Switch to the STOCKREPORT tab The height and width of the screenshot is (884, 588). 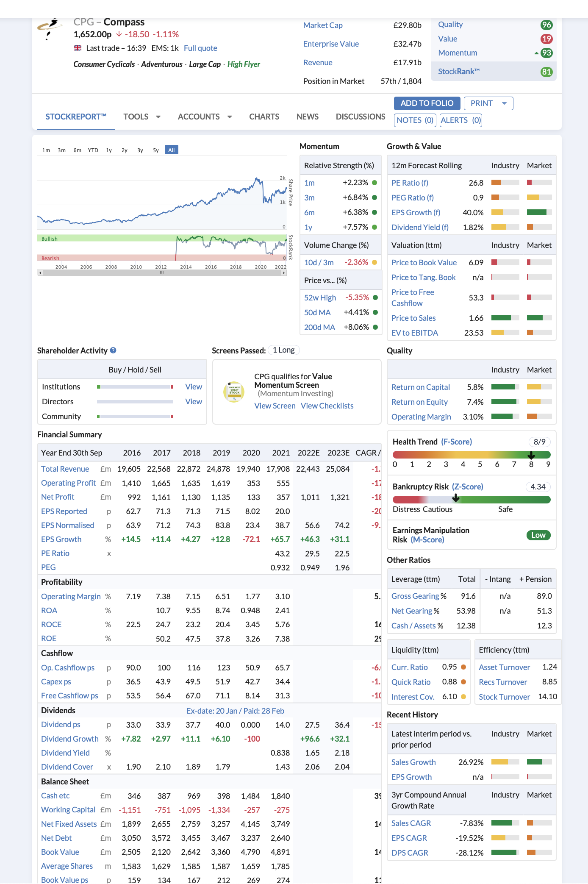[76, 117]
